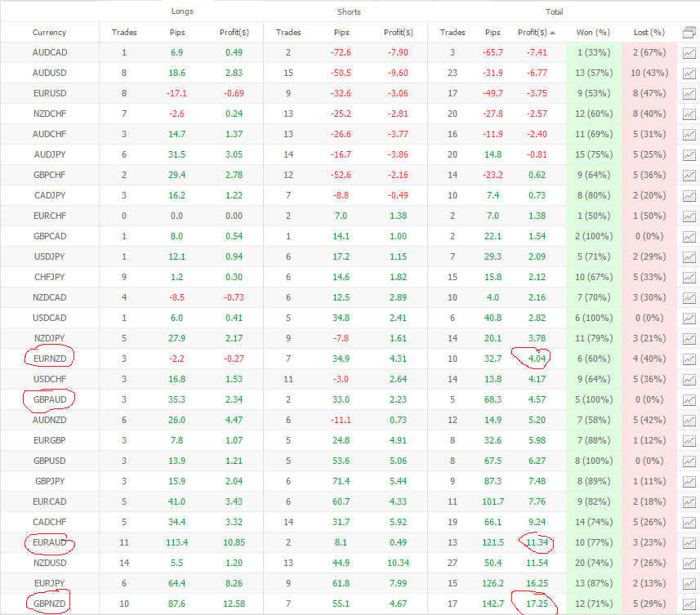This screenshot has width=700, height=615.
Task: Open the chart icon for USDCAD row
Action: coord(689,319)
